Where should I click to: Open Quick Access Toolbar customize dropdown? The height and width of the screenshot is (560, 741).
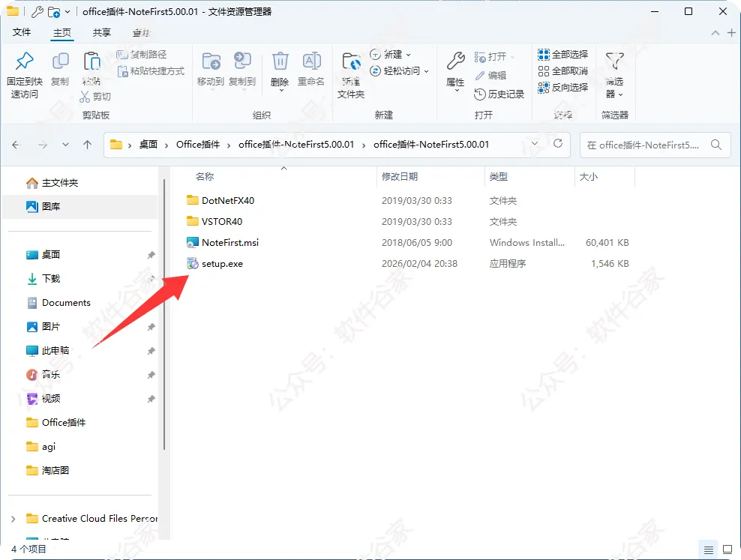point(67,11)
